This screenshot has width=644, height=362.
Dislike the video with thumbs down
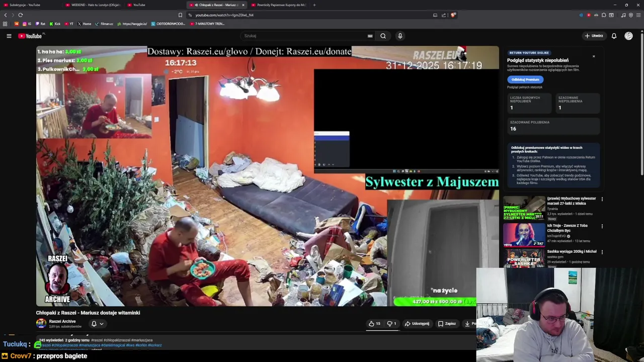(391, 324)
